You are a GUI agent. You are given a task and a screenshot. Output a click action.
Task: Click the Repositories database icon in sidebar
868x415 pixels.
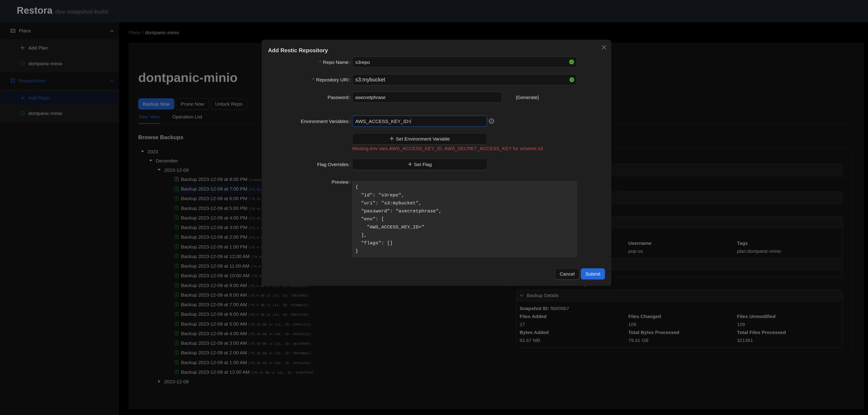point(13,81)
